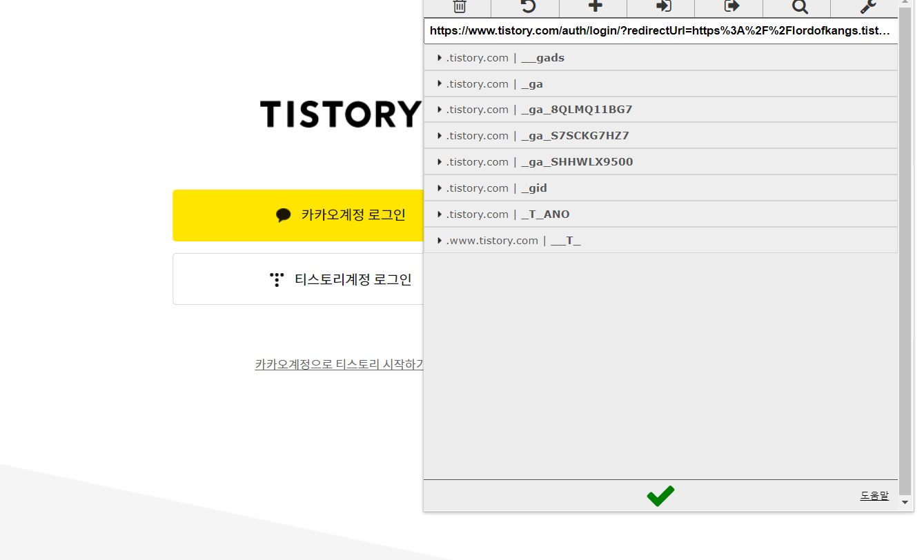The image size is (924, 560).
Task: Expand the _ga_8QLMQ11BG7 cookie arrow
Action: 440,110
